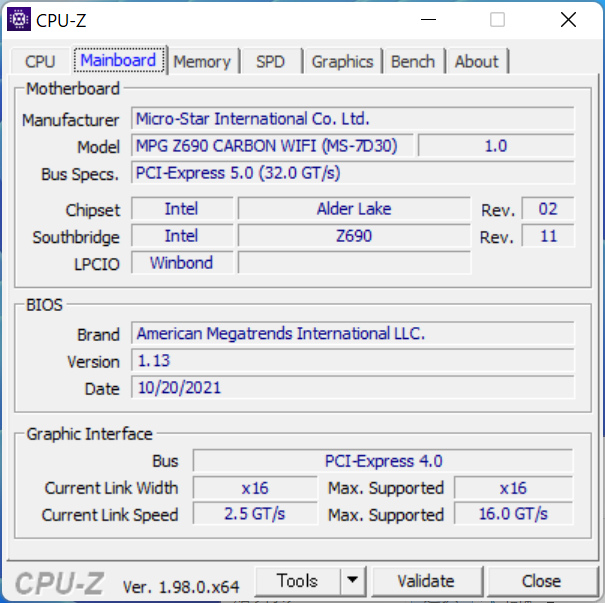Click Current Link Speed 2.5 GT/s

point(255,514)
